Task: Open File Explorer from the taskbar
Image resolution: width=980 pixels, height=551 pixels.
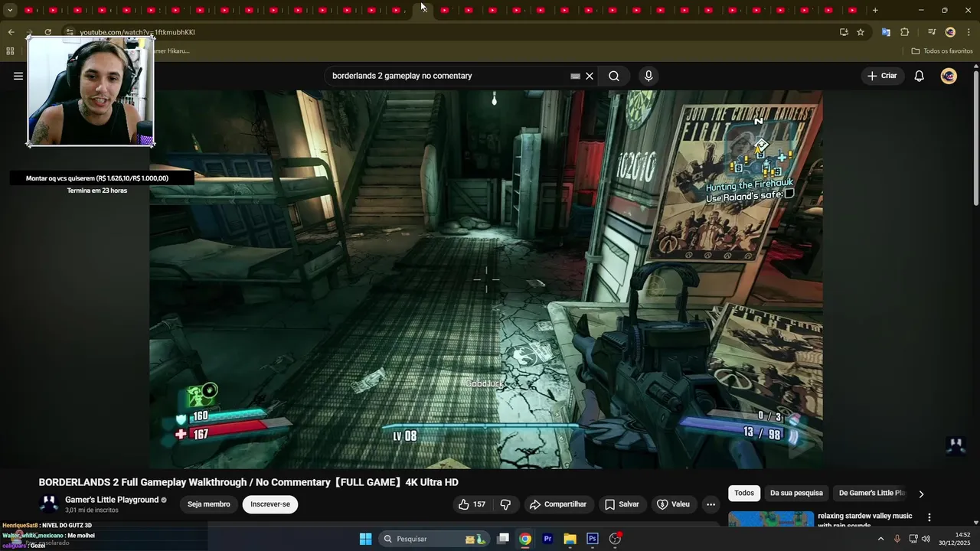Action: click(570, 539)
